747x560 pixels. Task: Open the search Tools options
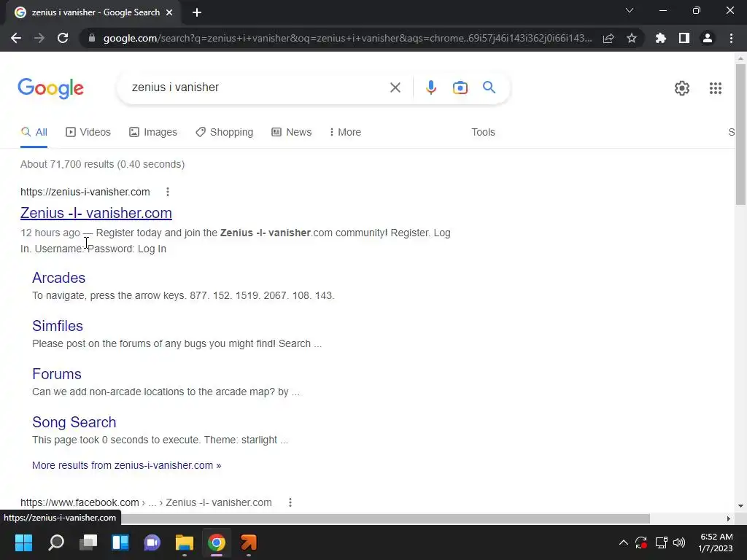click(x=483, y=132)
